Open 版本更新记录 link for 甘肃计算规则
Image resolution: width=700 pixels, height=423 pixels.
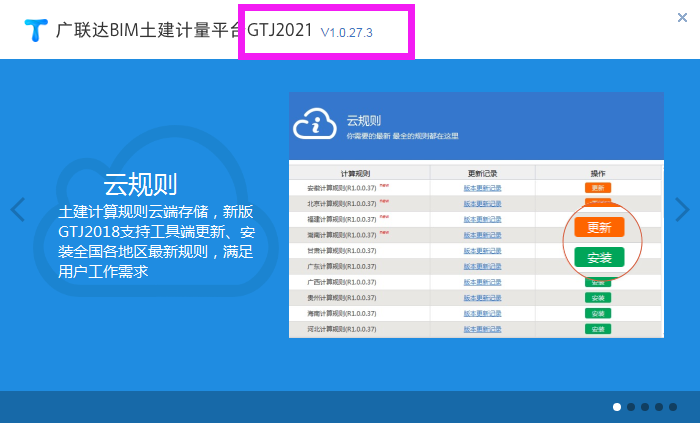point(482,251)
